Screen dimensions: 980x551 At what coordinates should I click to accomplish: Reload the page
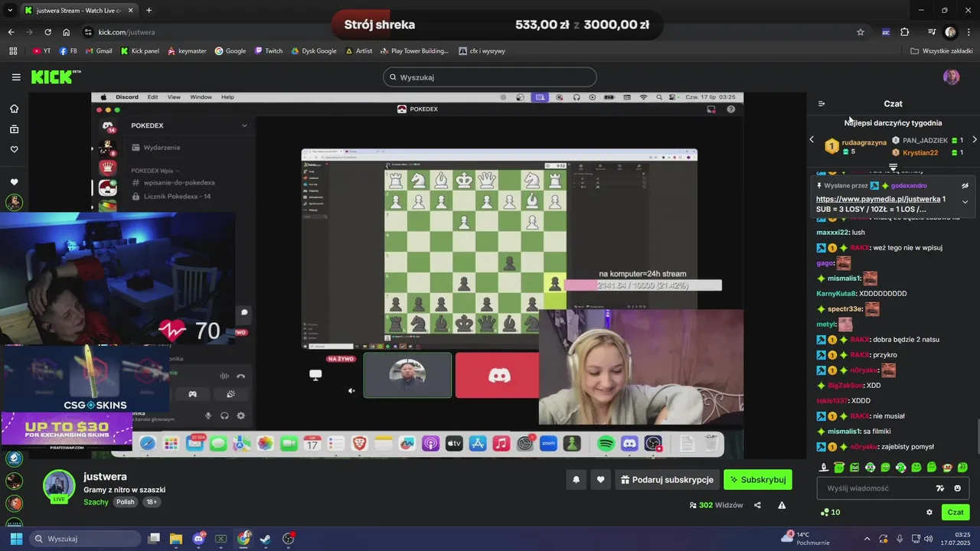47,32
